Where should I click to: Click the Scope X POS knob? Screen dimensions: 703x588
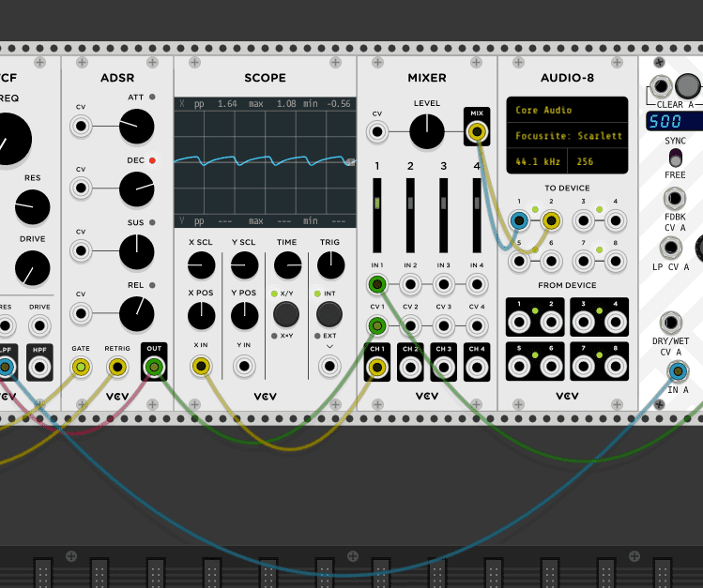(201, 316)
